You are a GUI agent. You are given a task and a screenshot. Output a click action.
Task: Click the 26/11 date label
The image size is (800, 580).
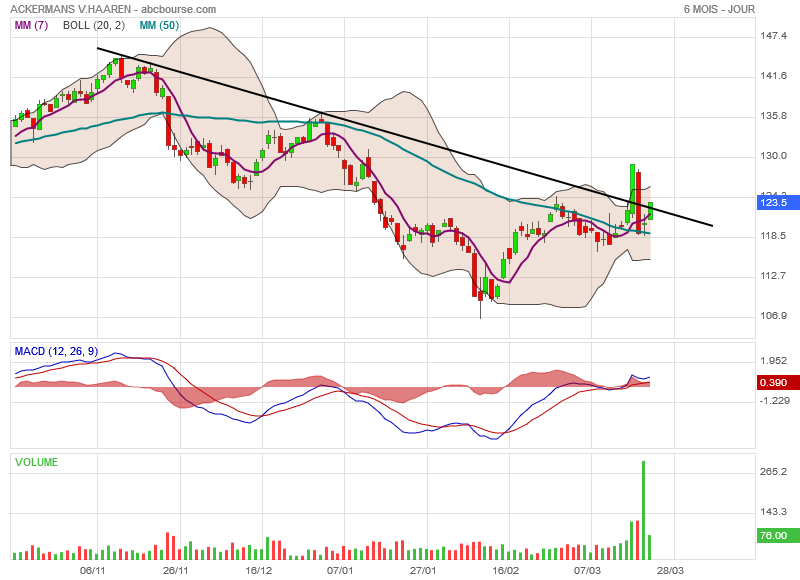coord(176,570)
